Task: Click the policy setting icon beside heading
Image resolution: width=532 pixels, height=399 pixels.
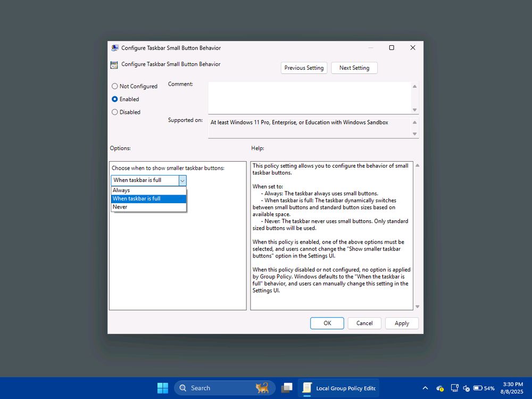Action: point(114,64)
